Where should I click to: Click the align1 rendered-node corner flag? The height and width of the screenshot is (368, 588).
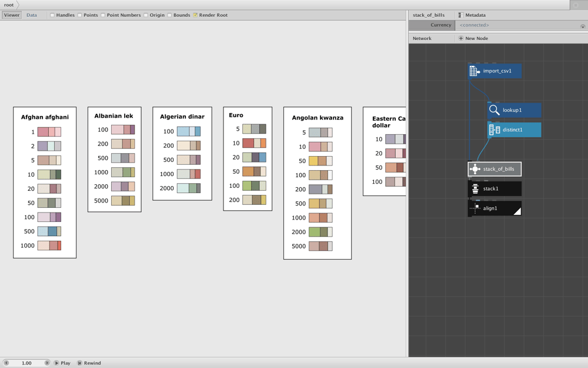pos(517,211)
